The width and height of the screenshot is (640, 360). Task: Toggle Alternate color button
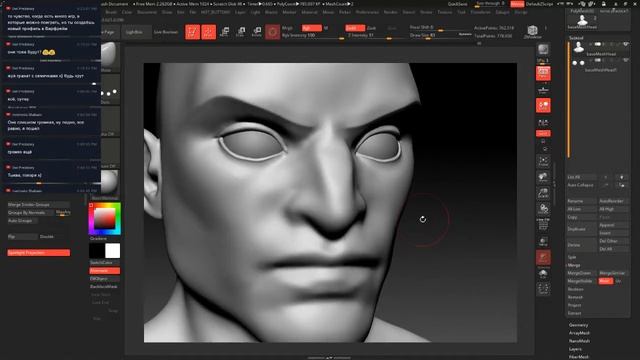[104, 271]
